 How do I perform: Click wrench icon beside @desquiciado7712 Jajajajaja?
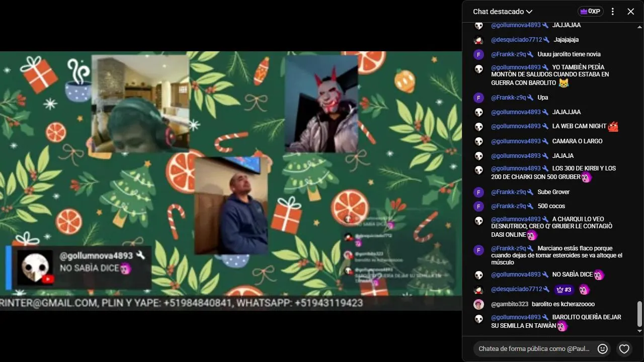547,40
